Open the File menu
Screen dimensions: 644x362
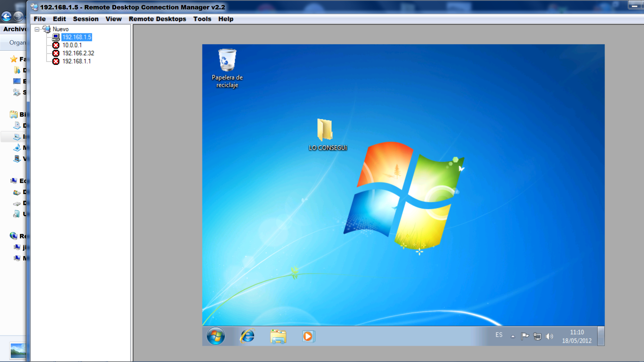pyautogui.click(x=40, y=19)
